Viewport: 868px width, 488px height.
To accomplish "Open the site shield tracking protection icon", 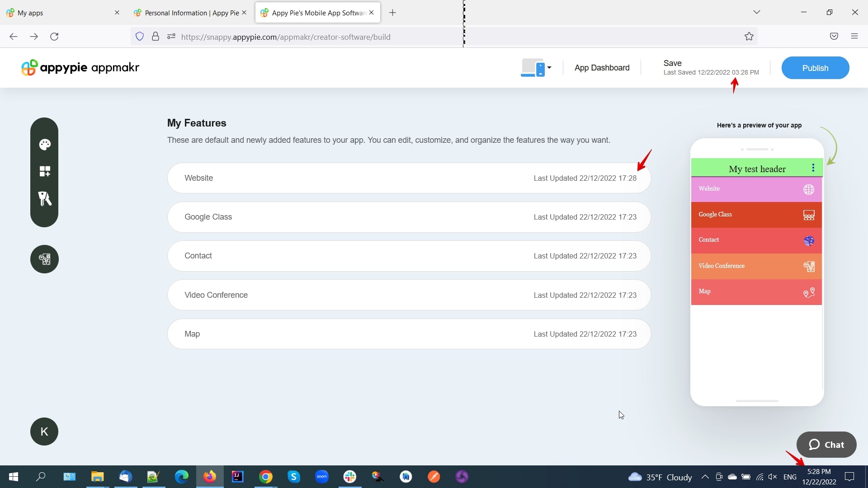I will (x=140, y=37).
